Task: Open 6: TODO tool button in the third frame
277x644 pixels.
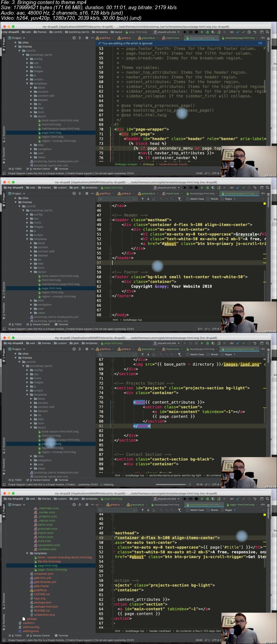Action: (x=15, y=480)
